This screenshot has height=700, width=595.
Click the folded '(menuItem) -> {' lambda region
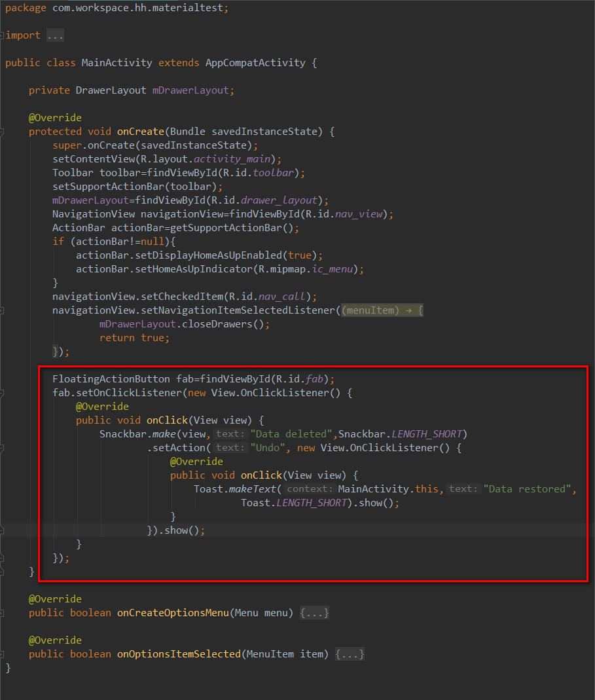point(382,310)
